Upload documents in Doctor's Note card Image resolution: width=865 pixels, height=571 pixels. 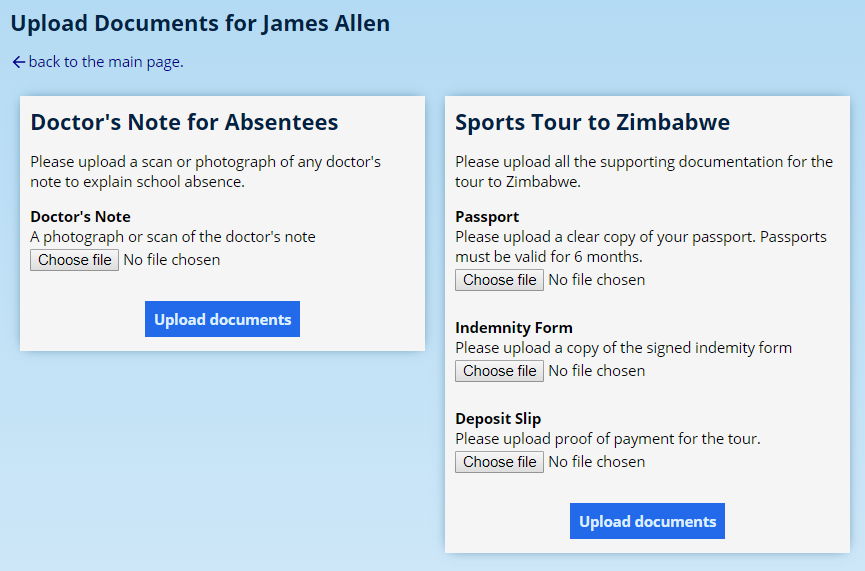tap(222, 319)
